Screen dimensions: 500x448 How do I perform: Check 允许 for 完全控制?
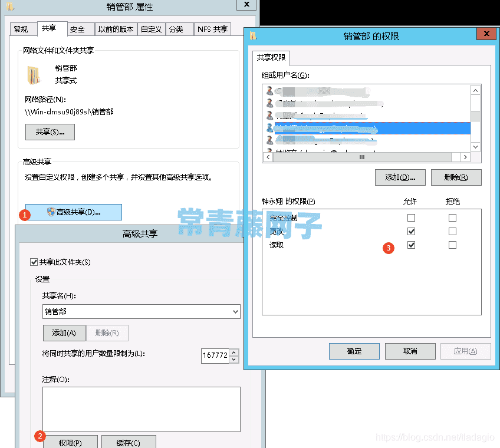412,218
